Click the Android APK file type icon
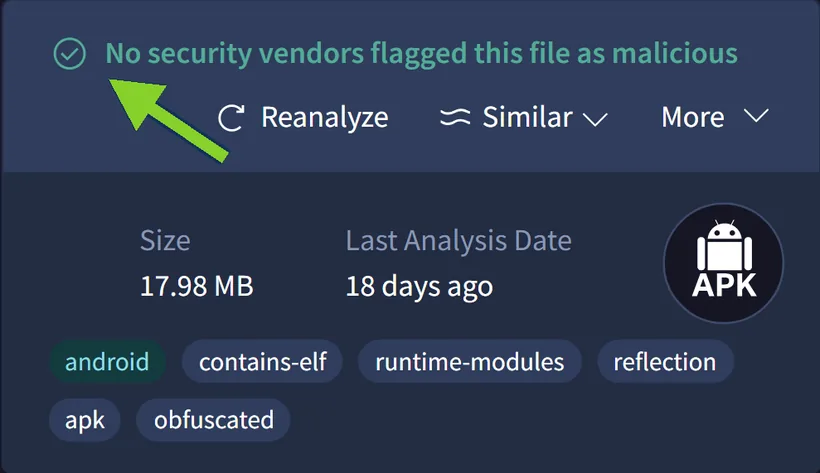 click(x=724, y=263)
